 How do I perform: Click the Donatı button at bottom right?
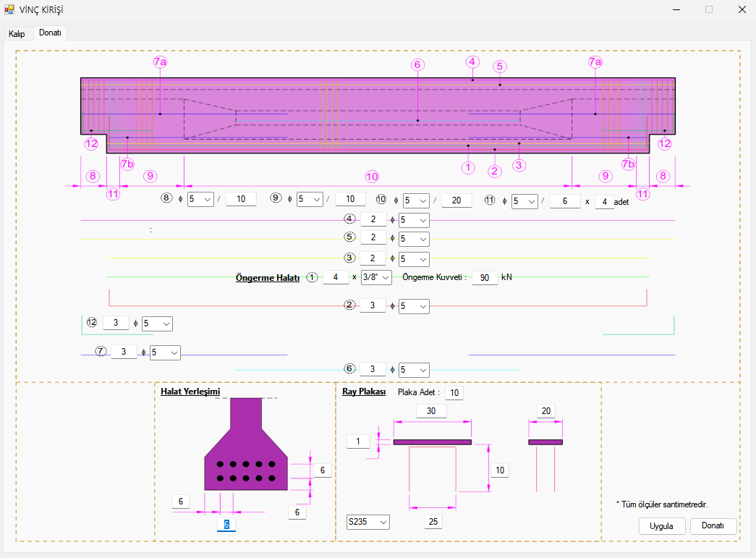[713, 526]
